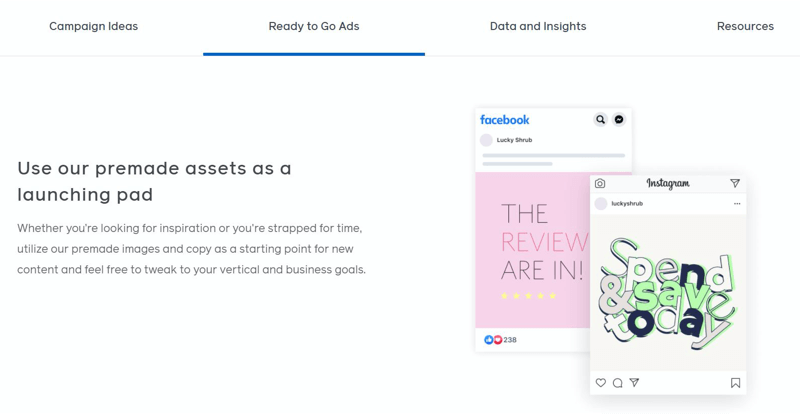The height and width of the screenshot is (414, 800).
Task: Click the Instagram direct message paper plane
Action: pos(735,183)
